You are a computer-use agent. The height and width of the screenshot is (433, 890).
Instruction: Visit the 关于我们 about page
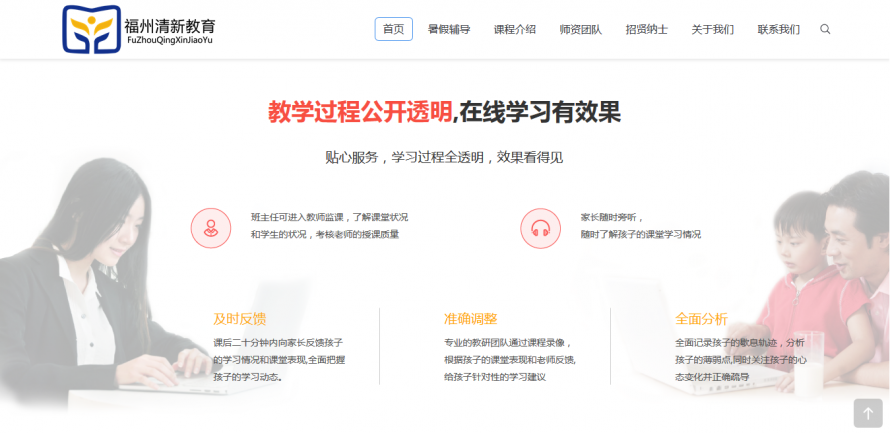click(712, 29)
